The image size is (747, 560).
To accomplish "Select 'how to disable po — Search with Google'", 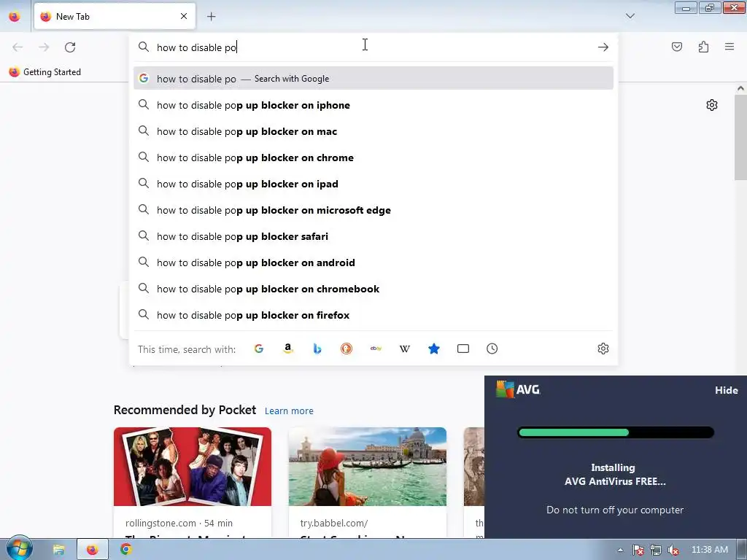I will point(373,79).
